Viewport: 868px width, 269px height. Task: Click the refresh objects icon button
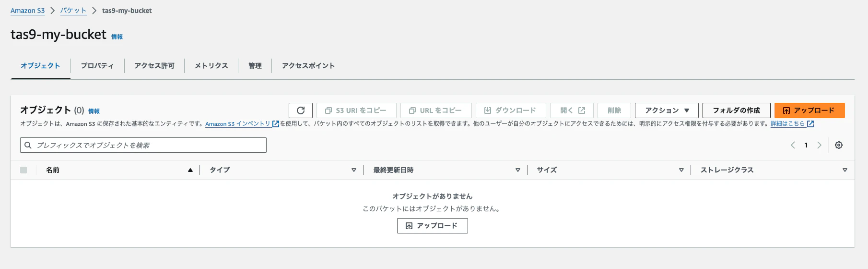point(301,110)
